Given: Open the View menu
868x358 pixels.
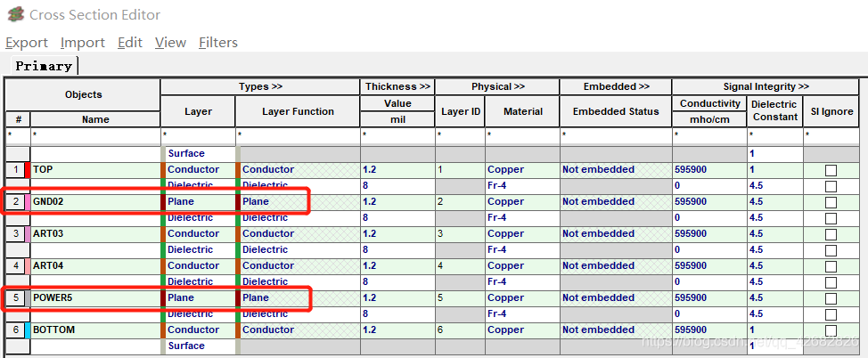Looking at the screenshot, I should pos(170,43).
